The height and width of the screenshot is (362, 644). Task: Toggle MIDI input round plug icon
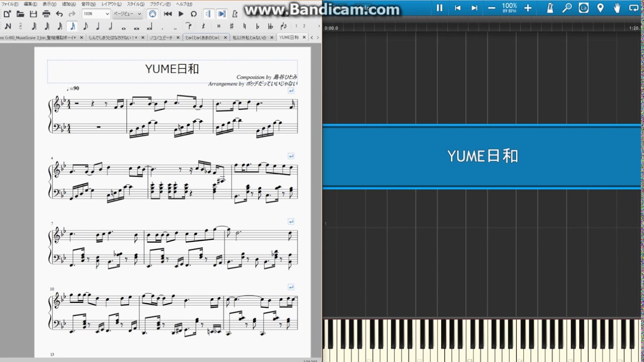click(x=152, y=14)
